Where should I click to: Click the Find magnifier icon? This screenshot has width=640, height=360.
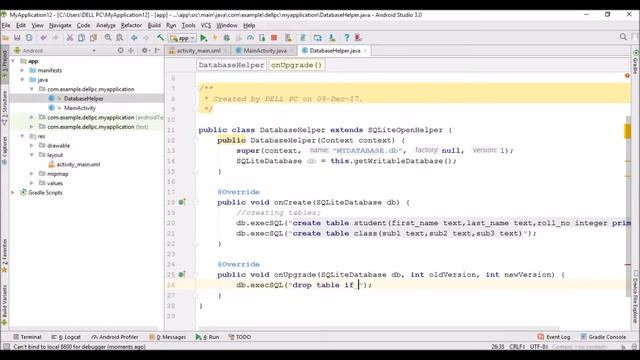(108, 38)
